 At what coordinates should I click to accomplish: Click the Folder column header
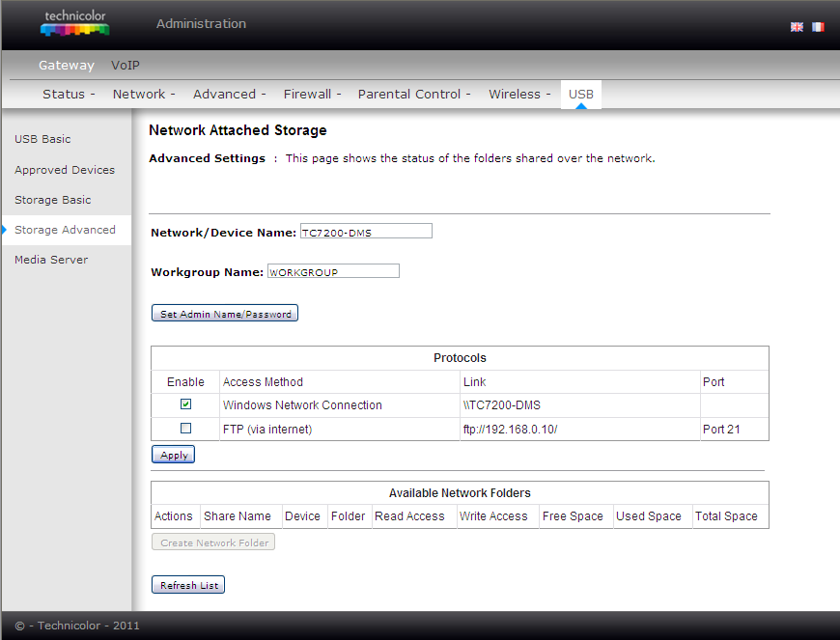349,516
